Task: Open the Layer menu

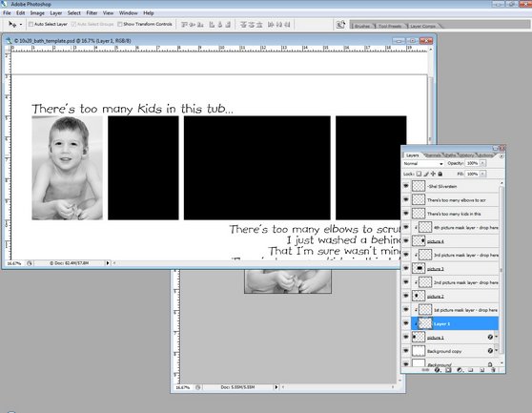Action: coord(56,13)
